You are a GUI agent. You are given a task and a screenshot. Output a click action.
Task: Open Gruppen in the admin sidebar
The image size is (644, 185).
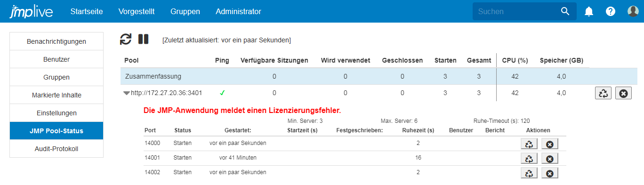[x=56, y=77]
